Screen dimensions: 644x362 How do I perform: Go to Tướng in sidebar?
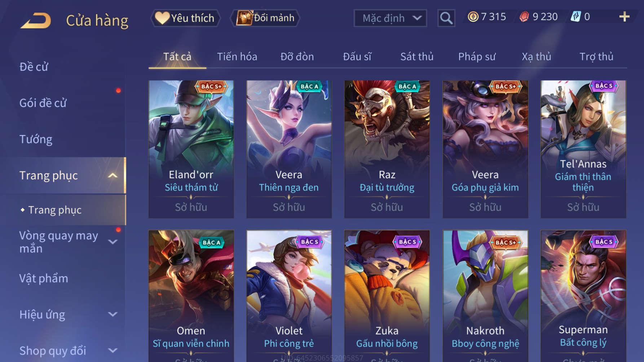pos(36,139)
